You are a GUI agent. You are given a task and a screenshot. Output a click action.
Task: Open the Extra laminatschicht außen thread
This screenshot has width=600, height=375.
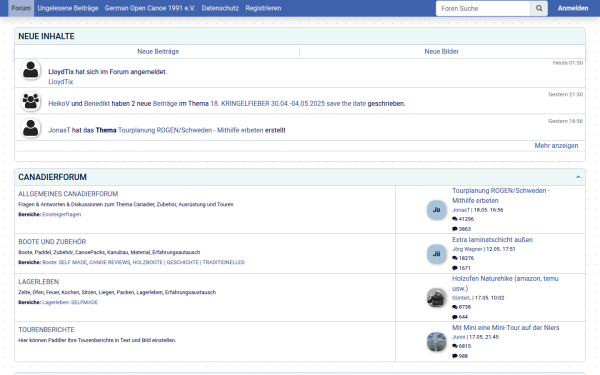(x=492, y=240)
